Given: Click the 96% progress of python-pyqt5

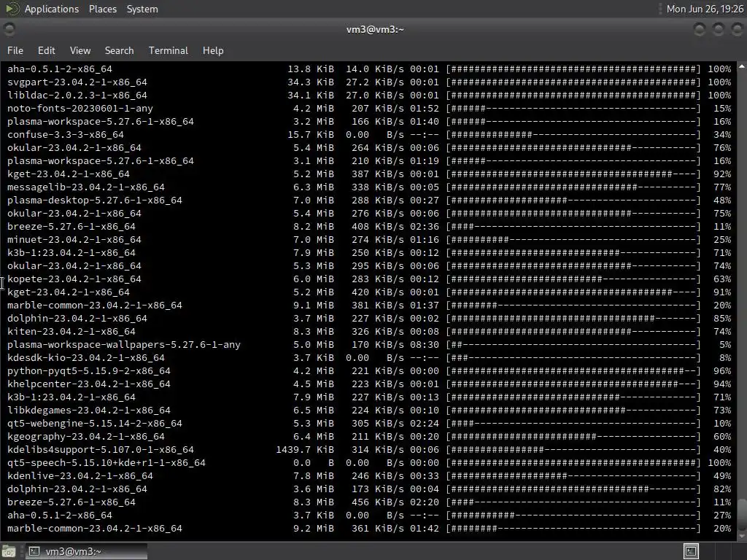Looking at the screenshot, I should [722, 370].
